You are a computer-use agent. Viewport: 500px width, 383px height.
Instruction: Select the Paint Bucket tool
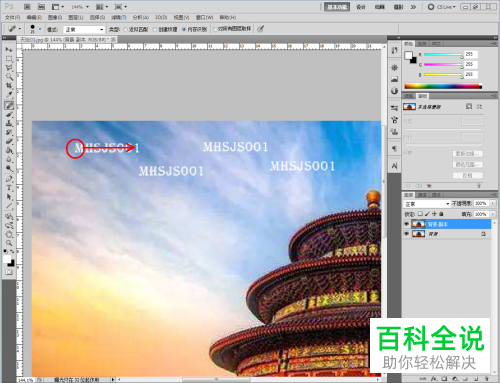(x=9, y=151)
